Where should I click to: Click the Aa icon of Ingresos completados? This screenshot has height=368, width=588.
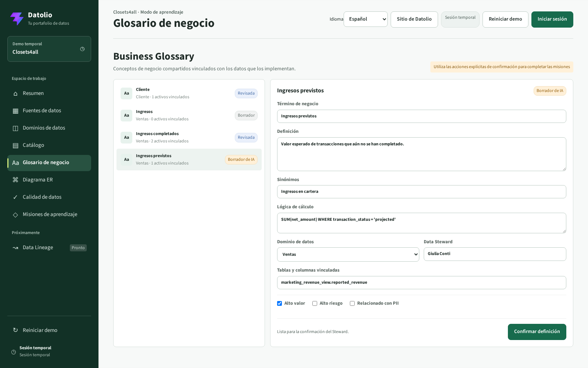[126, 138]
